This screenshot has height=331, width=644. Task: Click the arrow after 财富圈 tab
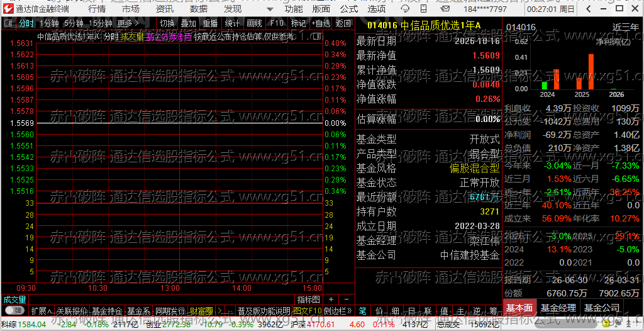tap(219, 310)
